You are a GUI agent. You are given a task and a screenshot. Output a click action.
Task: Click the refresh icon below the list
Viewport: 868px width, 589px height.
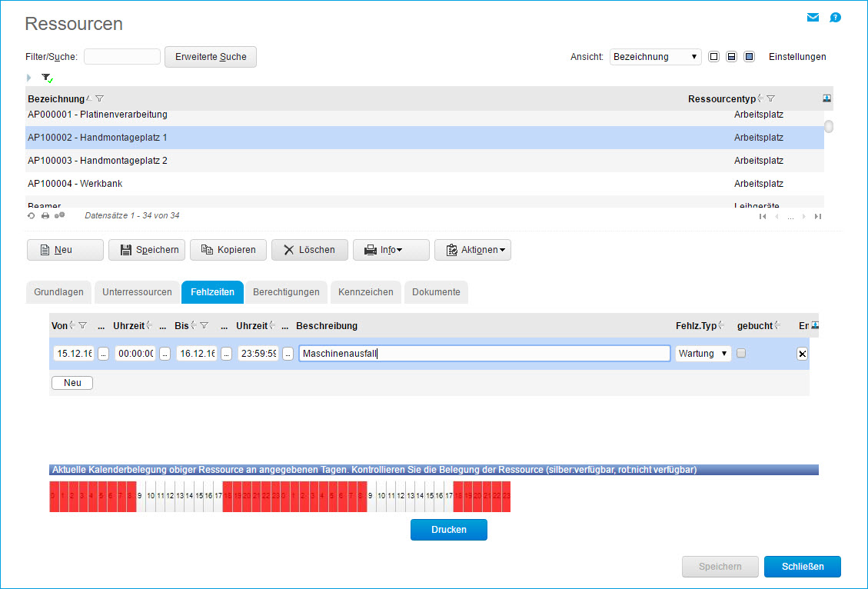tap(32, 216)
